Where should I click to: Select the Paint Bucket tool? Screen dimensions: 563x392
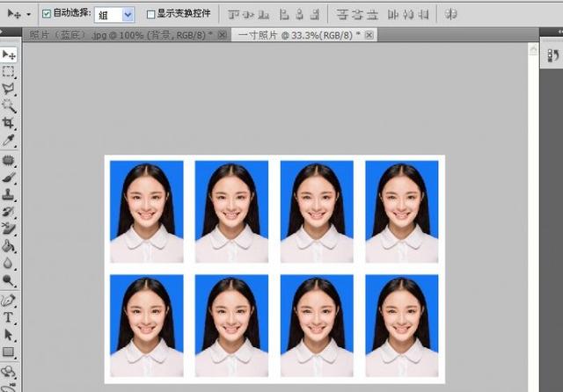pos(9,246)
